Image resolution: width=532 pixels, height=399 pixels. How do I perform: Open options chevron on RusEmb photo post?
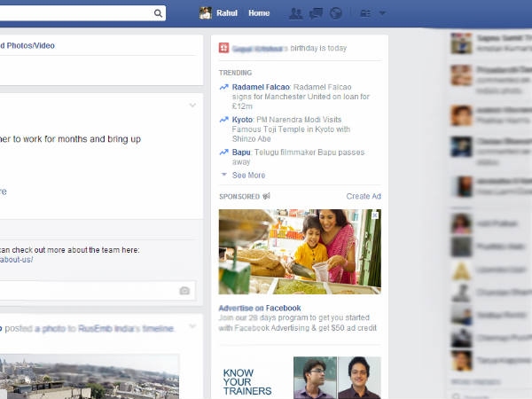pyautogui.click(x=192, y=326)
